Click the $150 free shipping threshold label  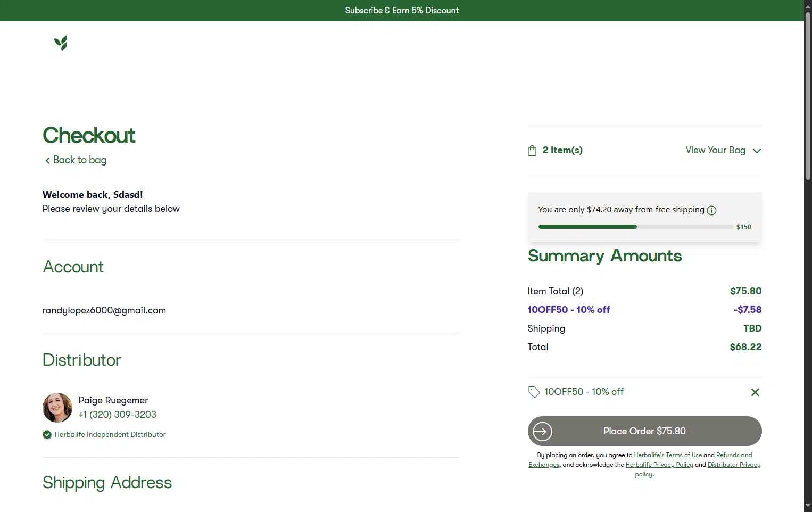[744, 227]
